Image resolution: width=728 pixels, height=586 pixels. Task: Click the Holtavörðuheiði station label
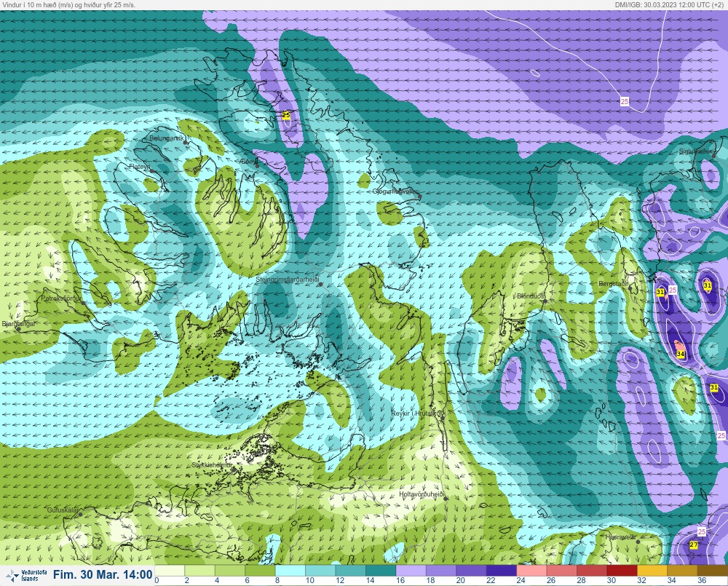(x=422, y=494)
